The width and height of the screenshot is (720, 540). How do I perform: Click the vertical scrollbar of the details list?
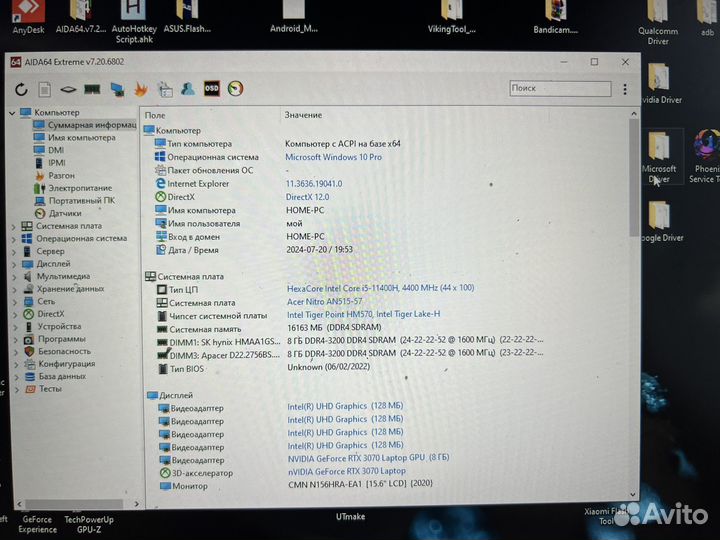coord(634,177)
